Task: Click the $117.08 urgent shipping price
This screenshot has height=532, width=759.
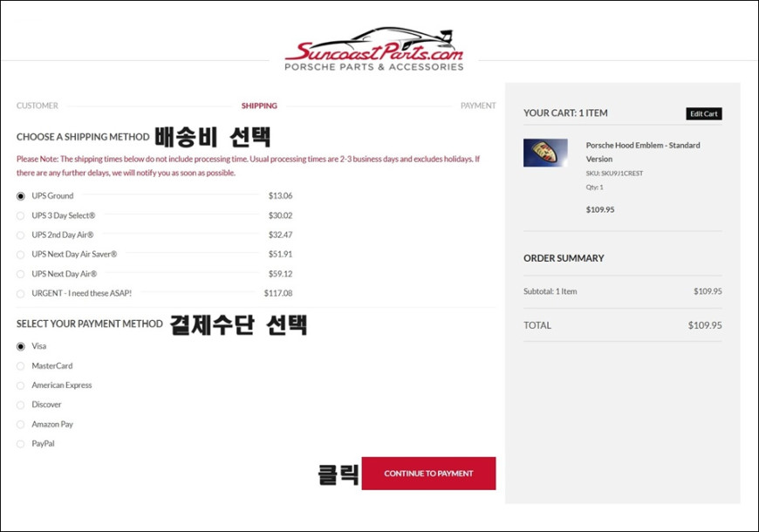Action: pyautogui.click(x=277, y=293)
